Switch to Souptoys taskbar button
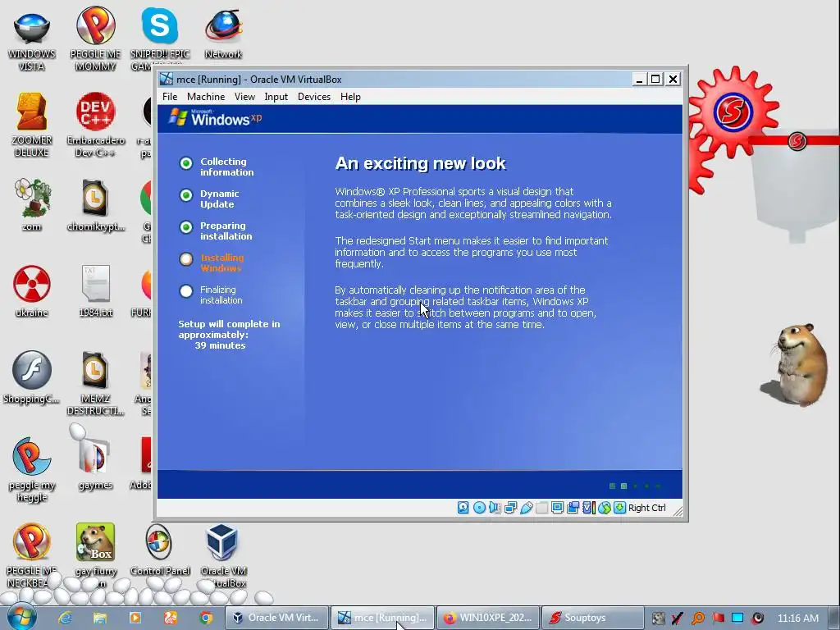This screenshot has width=840, height=630. point(592,618)
